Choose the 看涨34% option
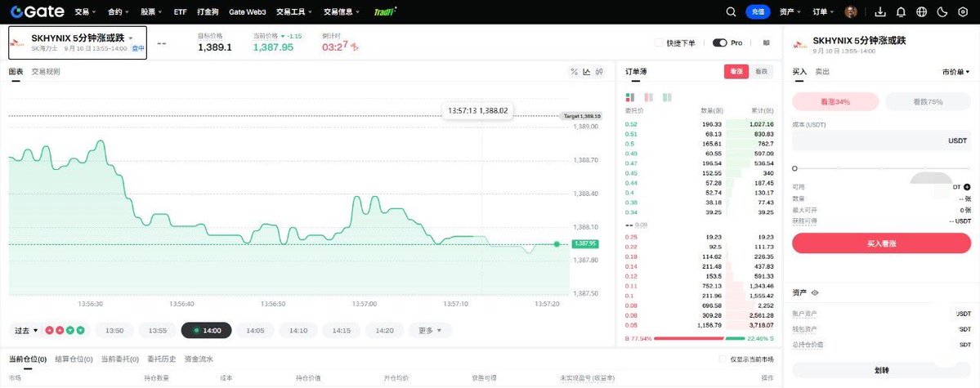This screenshot has width=980, height=388. pos(835,101)
